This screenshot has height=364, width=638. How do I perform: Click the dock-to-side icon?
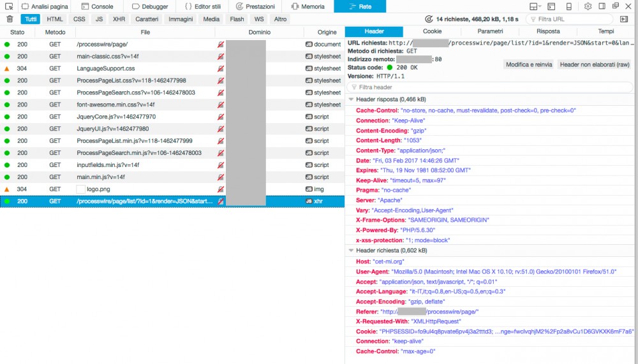pyautogui.click(x=602, y=6)
